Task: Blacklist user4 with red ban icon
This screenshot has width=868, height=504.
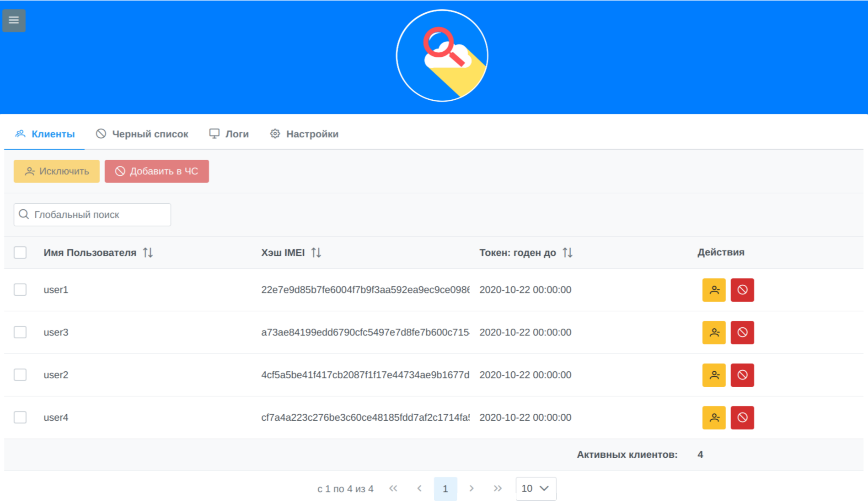Action: 742,417
